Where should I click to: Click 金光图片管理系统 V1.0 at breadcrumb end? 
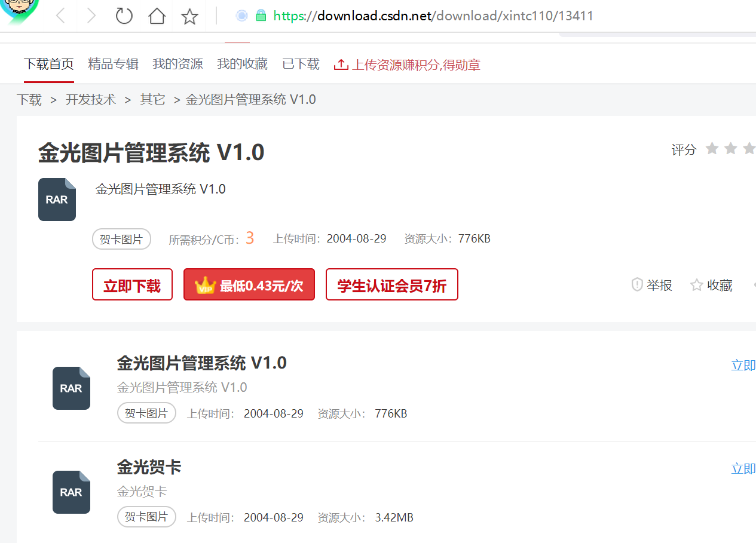click(x=251, y=100)
